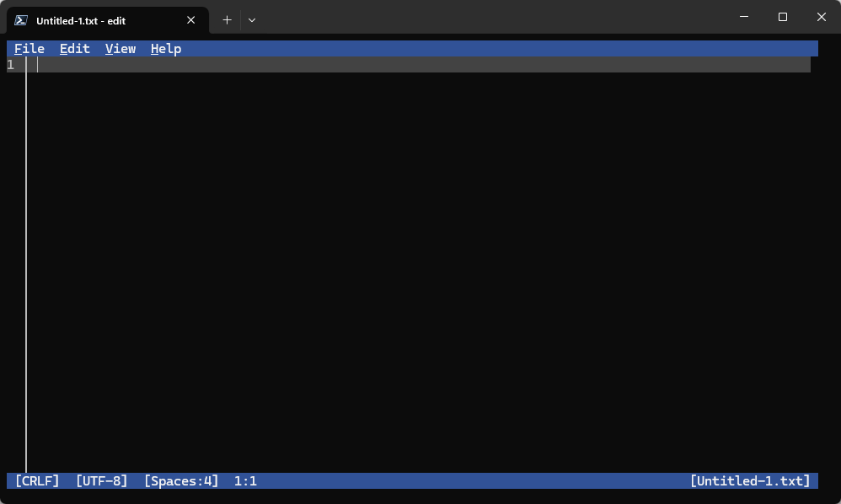Close the Untitled-1.txt tab
The image size is (841, 504).
point(190,19)
